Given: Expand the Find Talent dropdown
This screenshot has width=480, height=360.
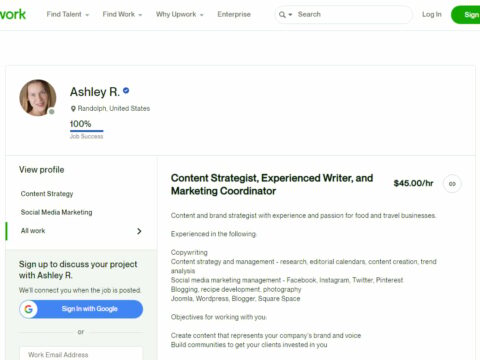Looking at the screenshot, I should 68,14.
